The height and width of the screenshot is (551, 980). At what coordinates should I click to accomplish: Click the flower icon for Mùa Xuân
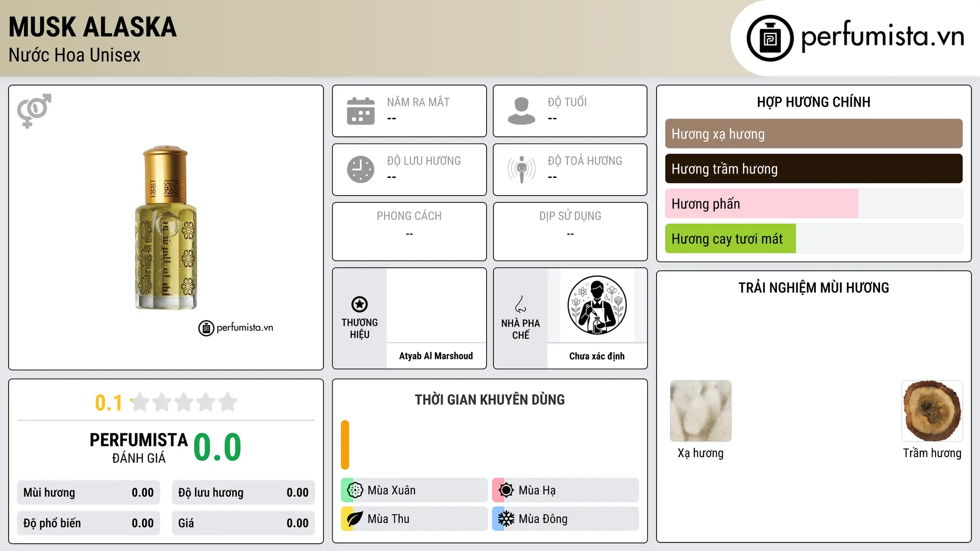click(355, 490)
